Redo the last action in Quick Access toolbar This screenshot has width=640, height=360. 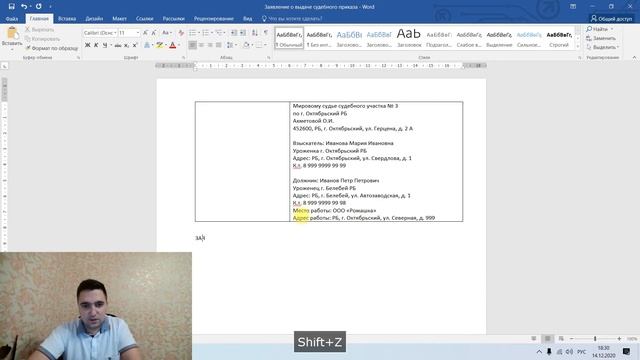pos(38,7)
